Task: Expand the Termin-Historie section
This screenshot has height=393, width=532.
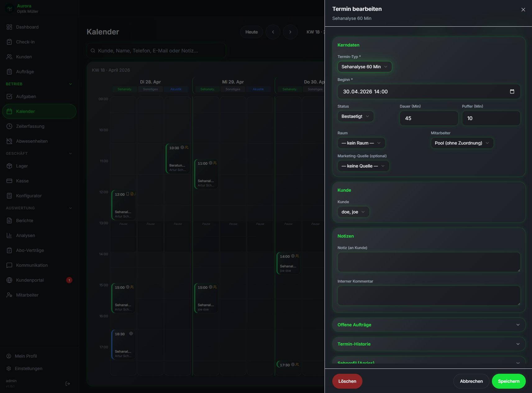Action: pos(429,344)
